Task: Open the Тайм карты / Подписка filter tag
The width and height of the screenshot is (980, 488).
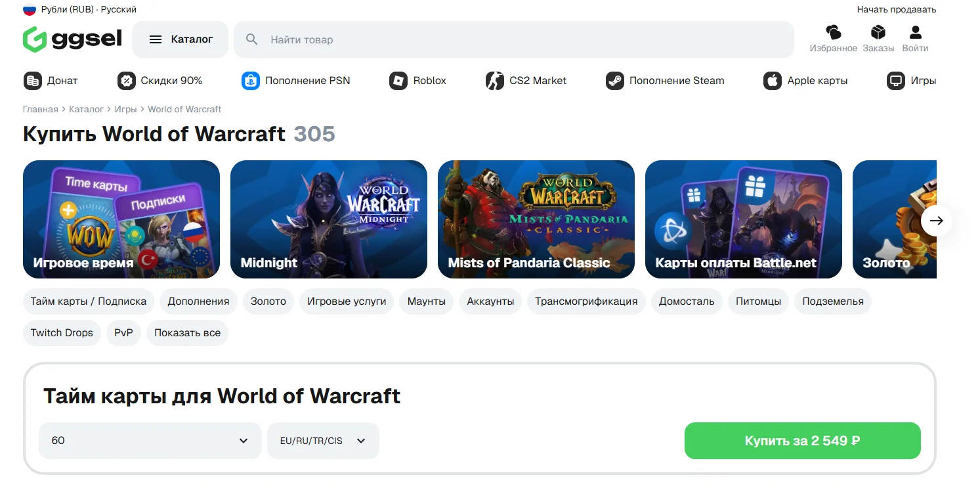Action: 89,301
